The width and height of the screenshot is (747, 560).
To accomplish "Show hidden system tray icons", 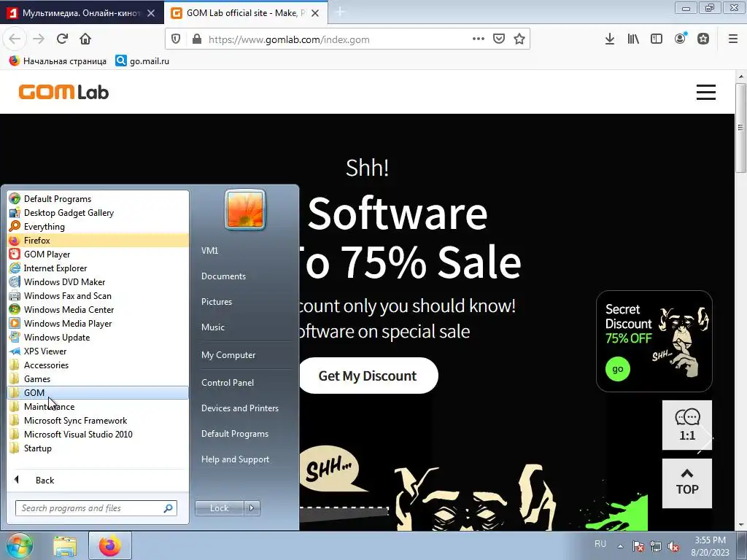I will [x=620, y=546].
